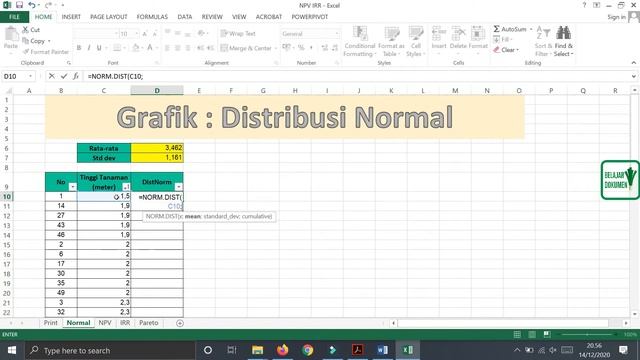Switch to INSERT ribbon tab

click(x=71, y=17)
